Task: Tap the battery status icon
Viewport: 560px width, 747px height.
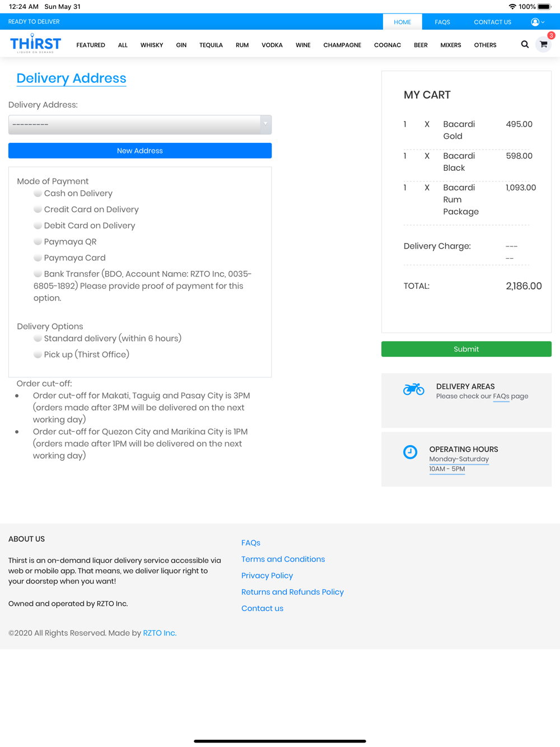Action: coord(544,7)
